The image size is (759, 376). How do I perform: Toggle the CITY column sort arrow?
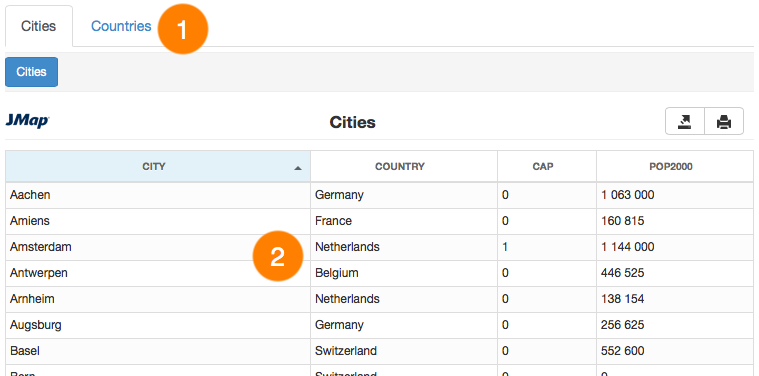click(298, 168)
